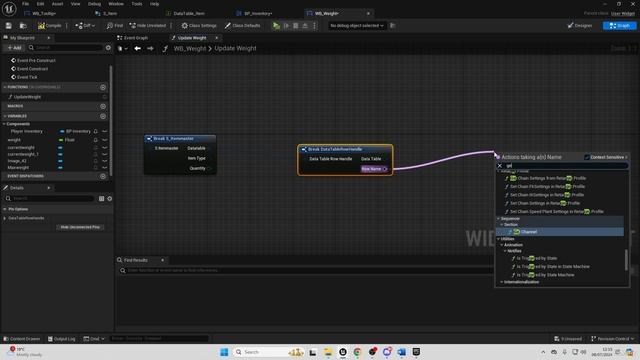Open the Tools menu

click(137, 4)
